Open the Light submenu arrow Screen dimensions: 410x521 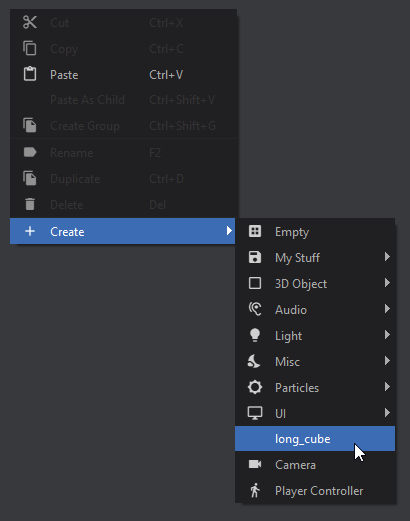(387, 335)
